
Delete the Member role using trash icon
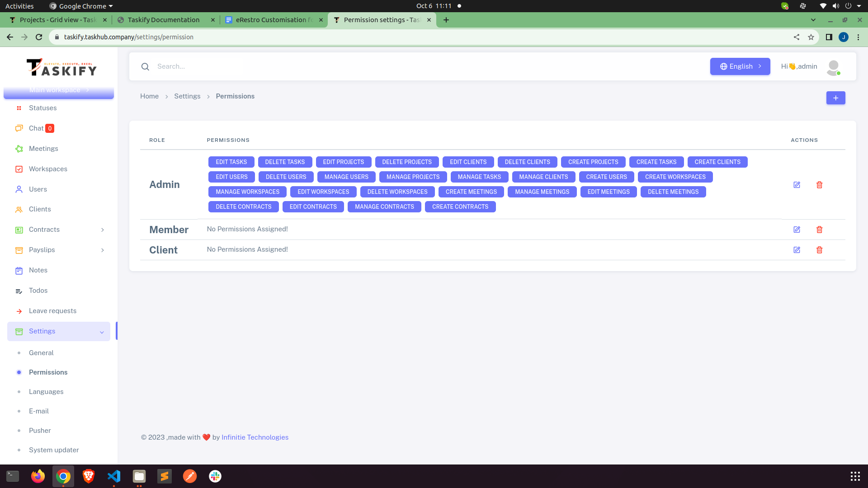[x=819, y=230]
